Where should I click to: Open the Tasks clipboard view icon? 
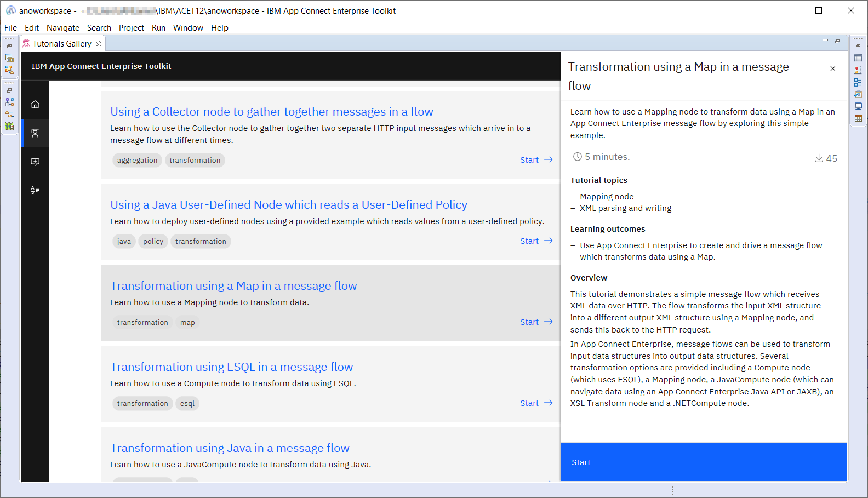click(x=858, y=94)
